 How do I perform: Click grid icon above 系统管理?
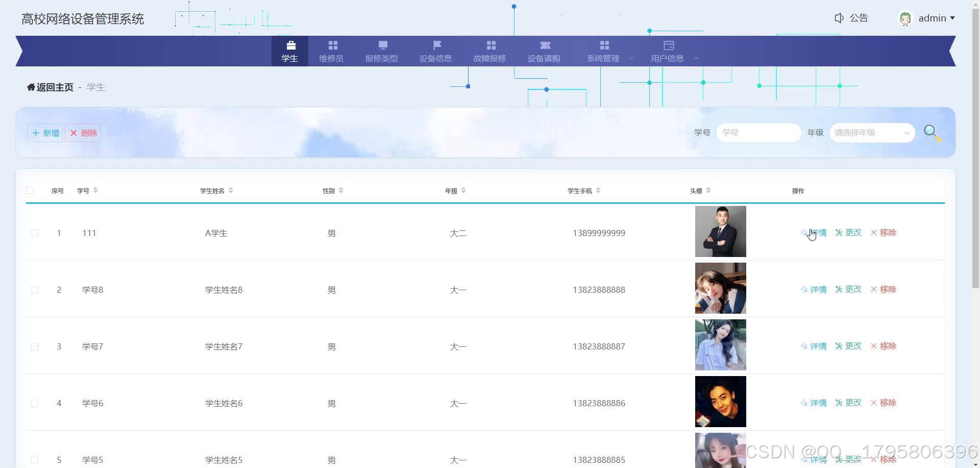pos(604,45)
